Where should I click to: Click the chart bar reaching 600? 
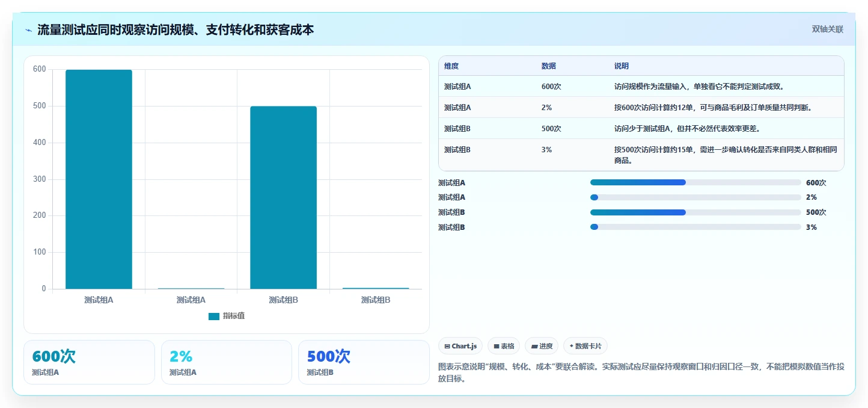(x=99, y=179)
